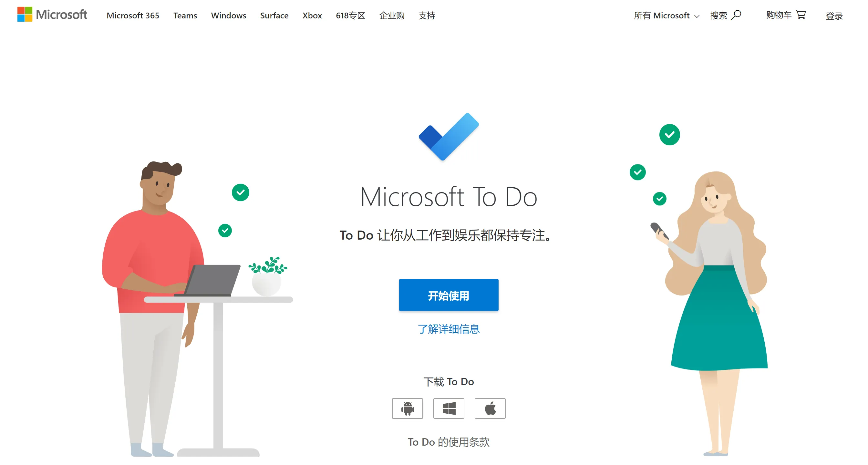Image resolution: width=868 pixels, height=465 pixels.
Task: Click the middle green checkmark near woman
Action: pyautogui.click(x=638, y=172)
